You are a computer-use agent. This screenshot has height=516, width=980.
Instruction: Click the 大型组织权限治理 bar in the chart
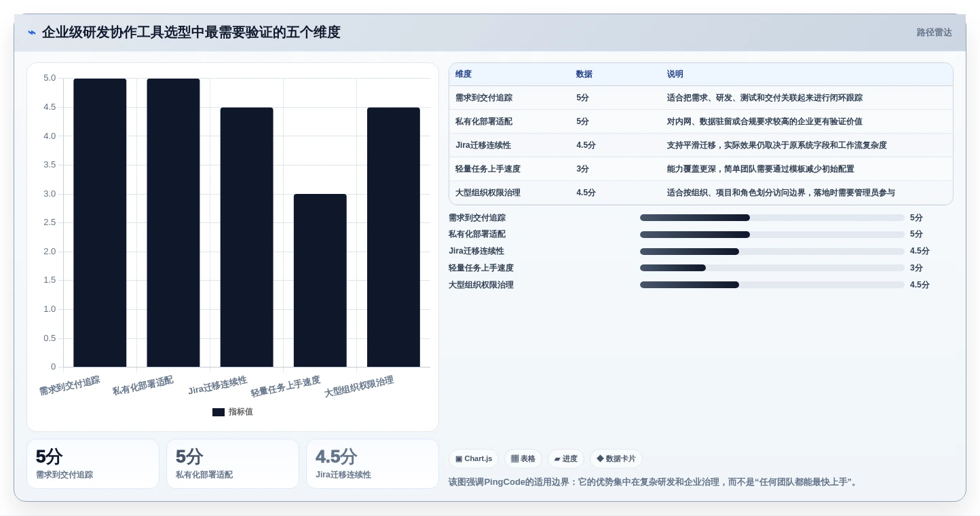point(394,237)
